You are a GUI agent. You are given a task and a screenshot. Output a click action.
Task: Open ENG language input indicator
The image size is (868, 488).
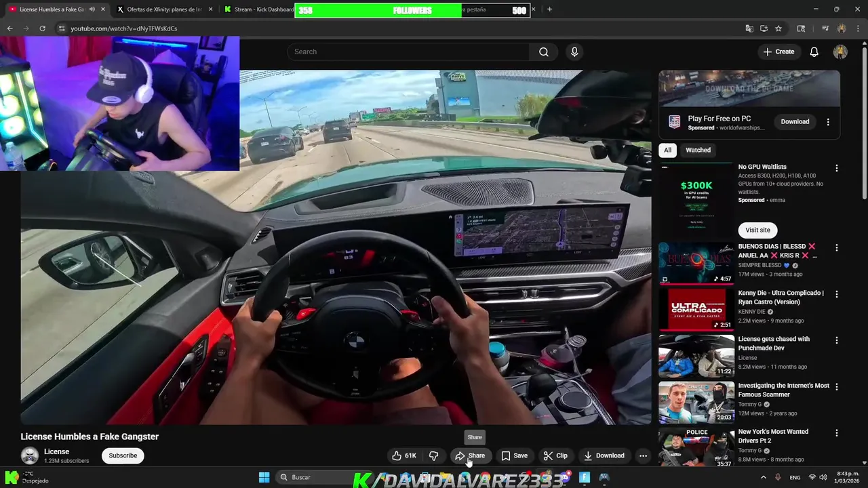795,477
